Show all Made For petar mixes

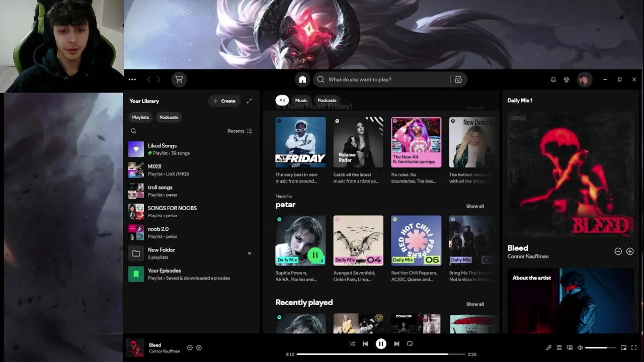(475, 206)
